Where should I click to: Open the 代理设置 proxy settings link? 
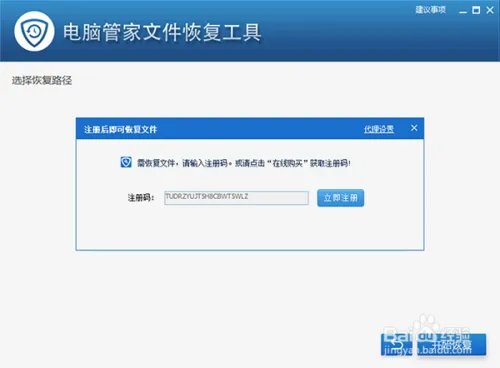pyautogui.click(x=379, y=129)
